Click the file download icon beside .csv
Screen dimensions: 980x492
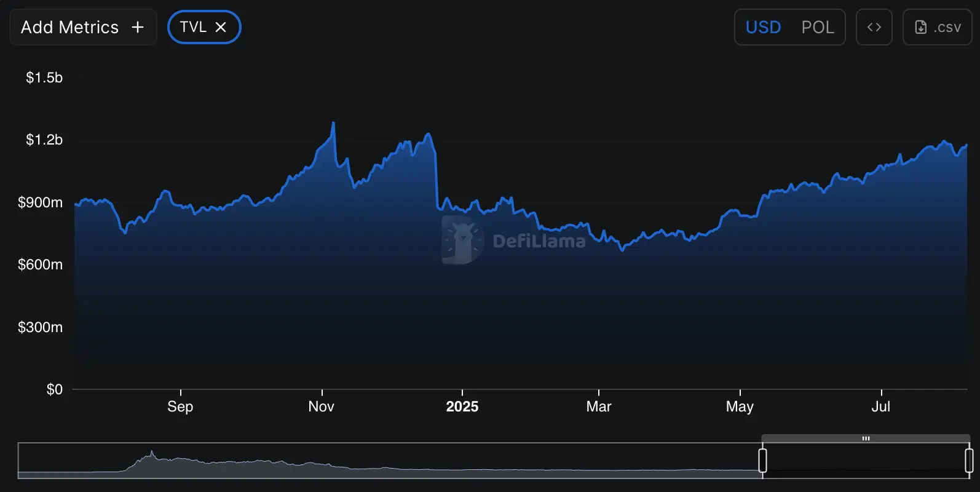tap(921, 27)
